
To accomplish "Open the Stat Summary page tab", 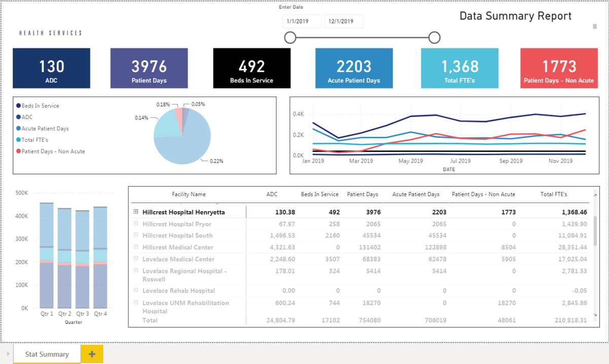I will 47,354.
